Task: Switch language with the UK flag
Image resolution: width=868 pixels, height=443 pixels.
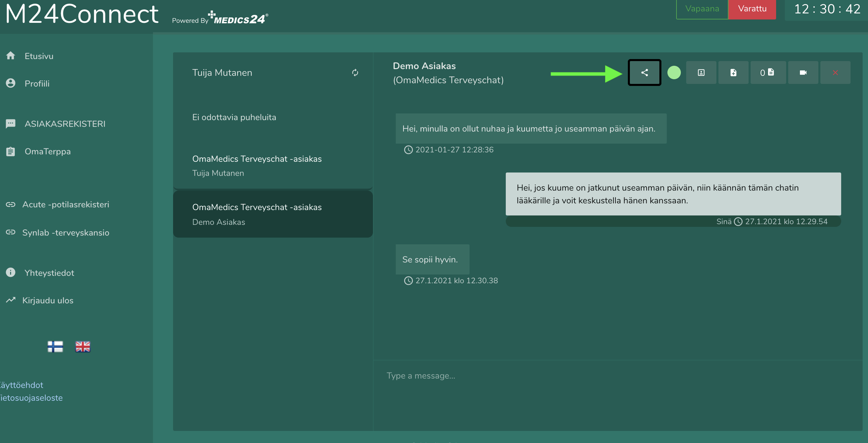Action: tap(83, 347)
